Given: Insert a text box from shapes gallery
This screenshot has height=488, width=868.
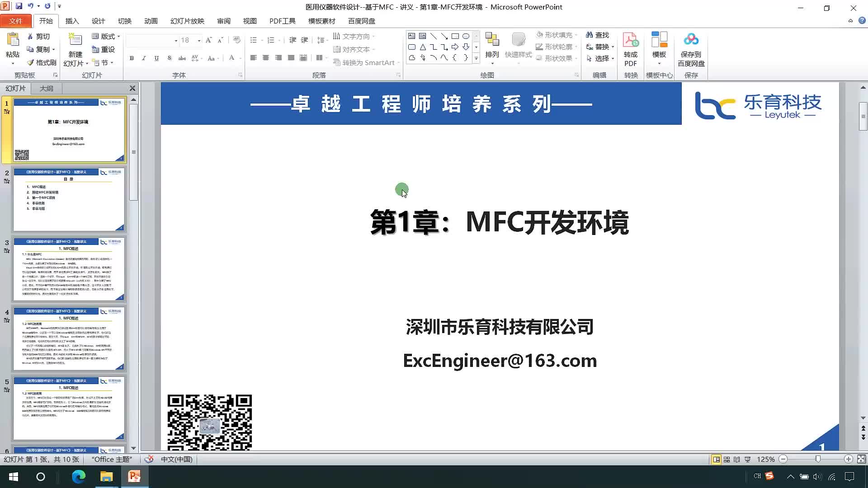Looking at the screenshot, I should point(411,36).
